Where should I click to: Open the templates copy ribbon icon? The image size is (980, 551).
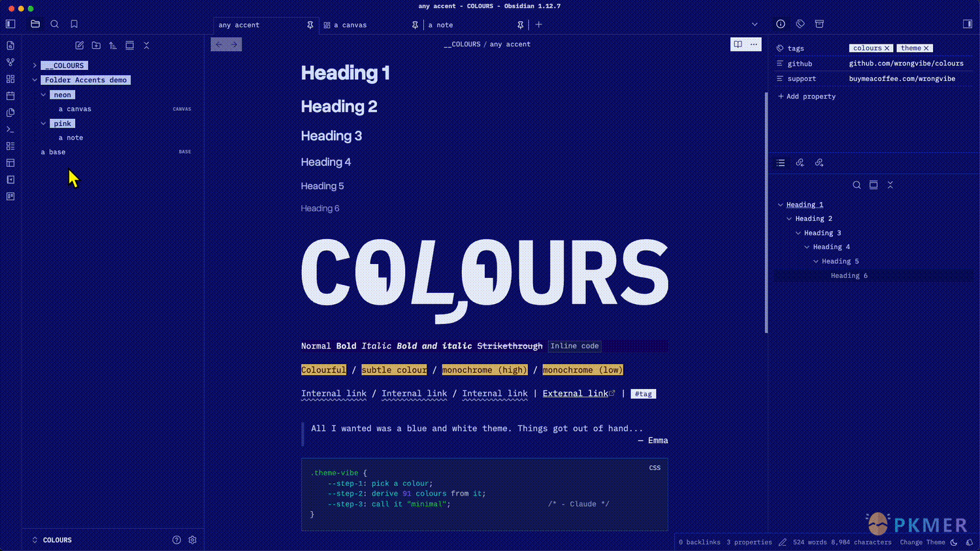tap(10, 112)
